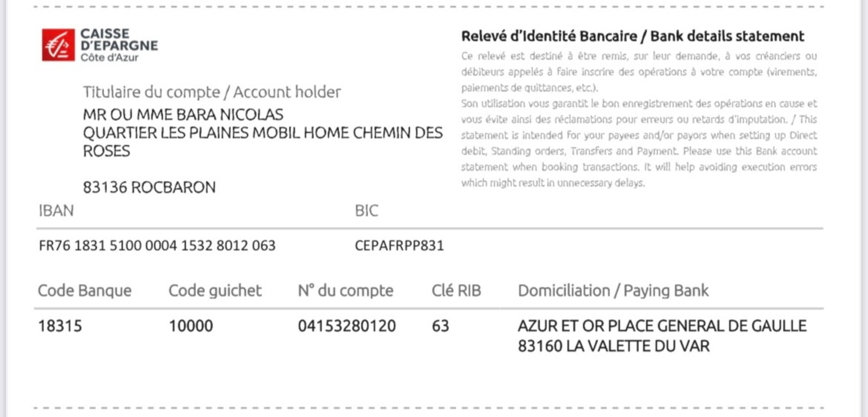Screen dimensions: 868x417
Task: Click the Caisse d'Epargne Côte d'Azur name
Action: (x=119, y=46)
